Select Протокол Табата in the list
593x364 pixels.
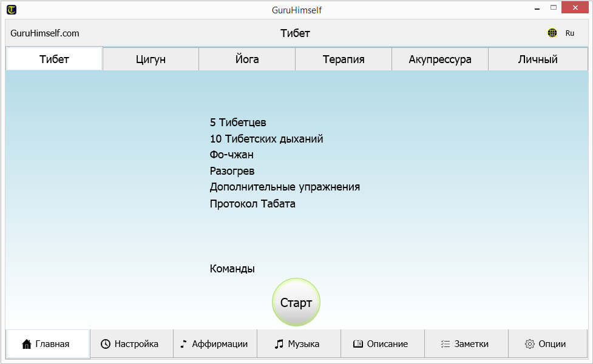252,204
